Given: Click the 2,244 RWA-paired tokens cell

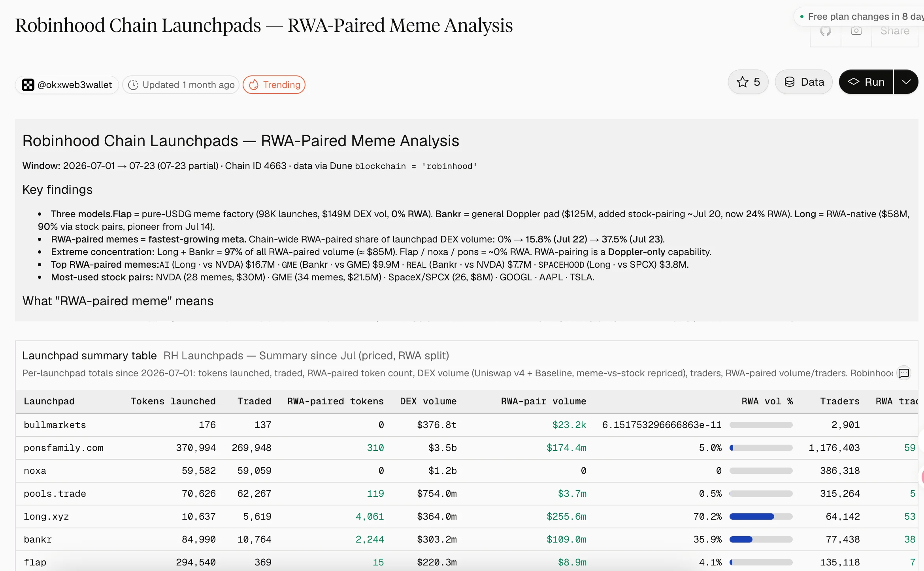Looking at the screenshot, I should pyautogui.click(x=370, y=539).
